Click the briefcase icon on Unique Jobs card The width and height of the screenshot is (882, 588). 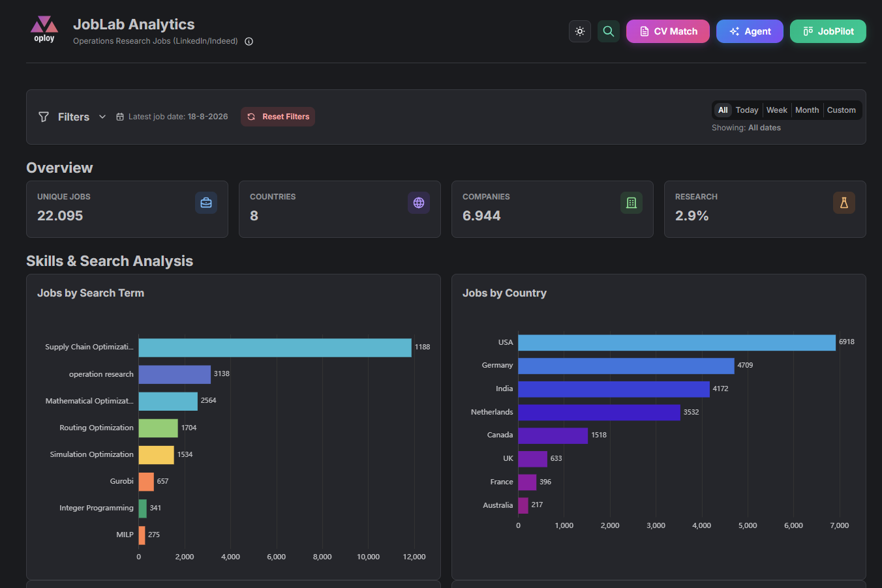[206, 203]
